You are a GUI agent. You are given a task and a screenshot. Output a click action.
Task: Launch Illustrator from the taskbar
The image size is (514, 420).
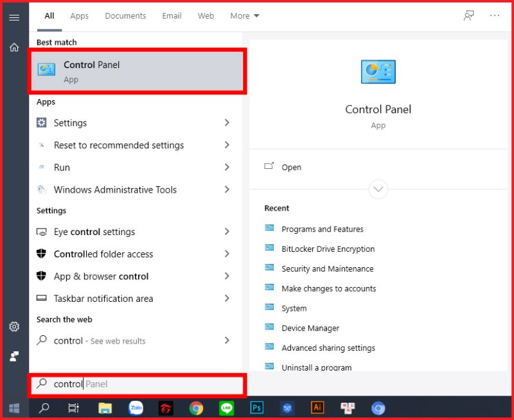pyautogui.click(x=317, y=408)
